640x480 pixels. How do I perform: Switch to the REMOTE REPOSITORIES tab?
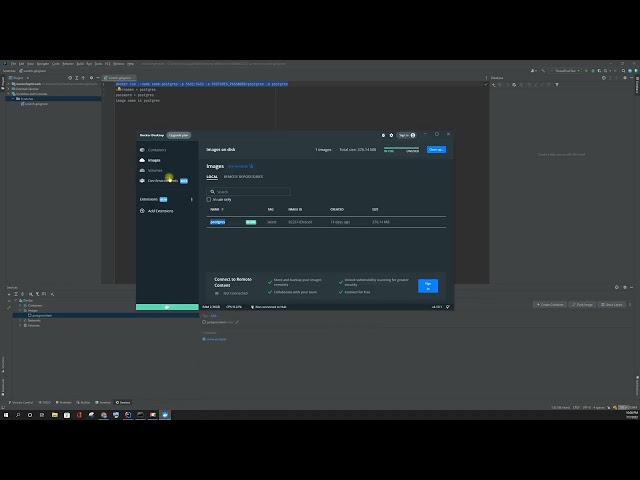[243, 177]
